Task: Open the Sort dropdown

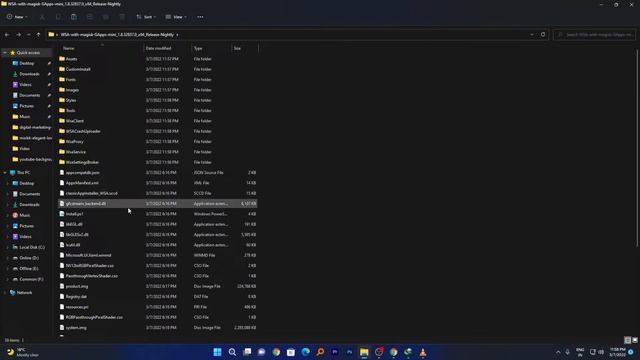Action: [x=146, y=17]
